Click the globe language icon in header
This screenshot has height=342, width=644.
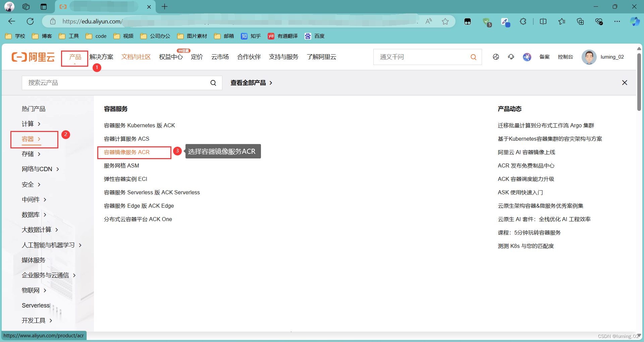coord(496,57)
